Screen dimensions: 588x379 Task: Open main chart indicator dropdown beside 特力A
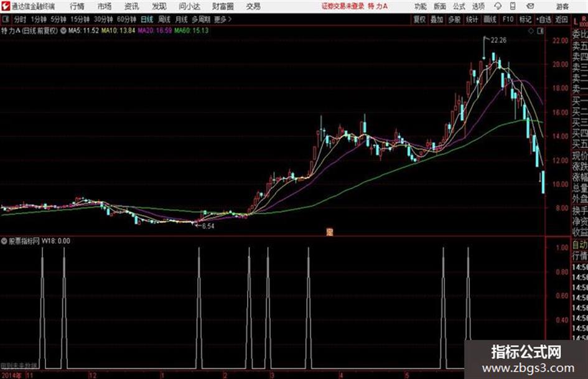63,30
